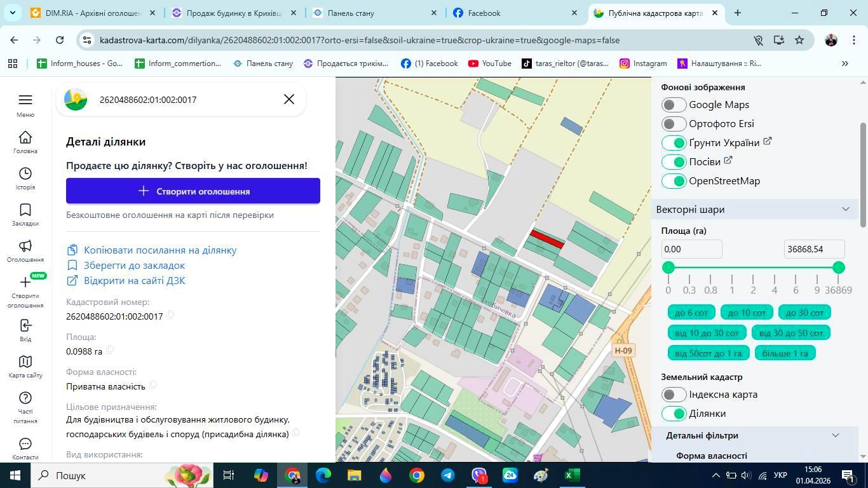Show more bookmarks bar items
This screenshot has width=868, height=488.
(x=844, y=64)
